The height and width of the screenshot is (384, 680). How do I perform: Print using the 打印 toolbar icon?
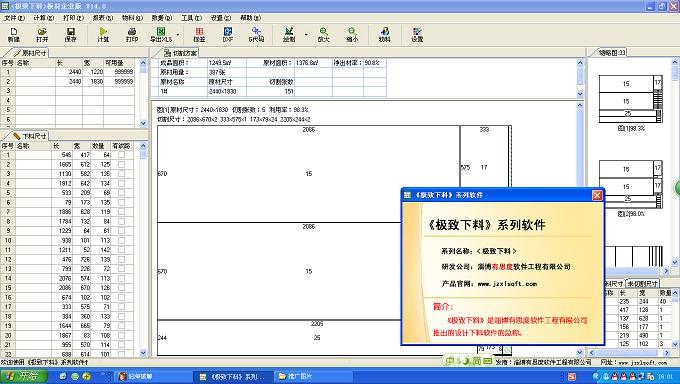[132, 35]
